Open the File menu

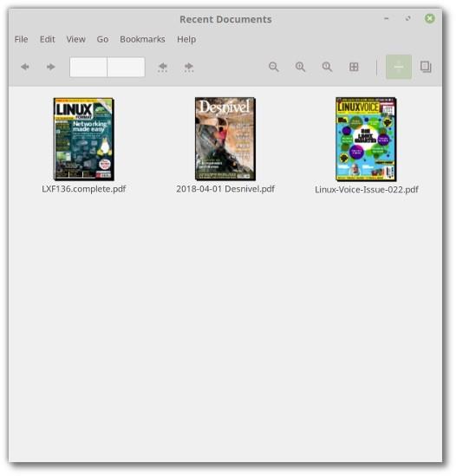point(22,39)
